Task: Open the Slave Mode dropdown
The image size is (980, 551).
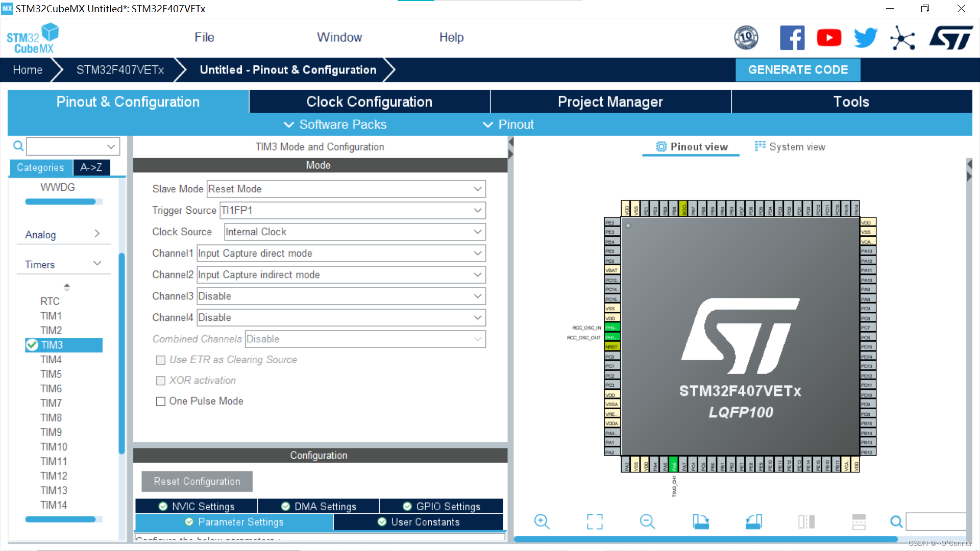Action: pos(346,189)
